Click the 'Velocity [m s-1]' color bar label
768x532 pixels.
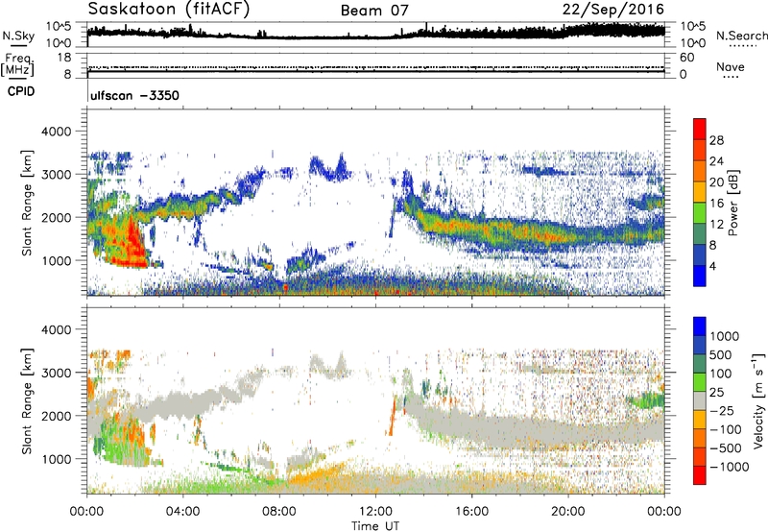[758, 400]
